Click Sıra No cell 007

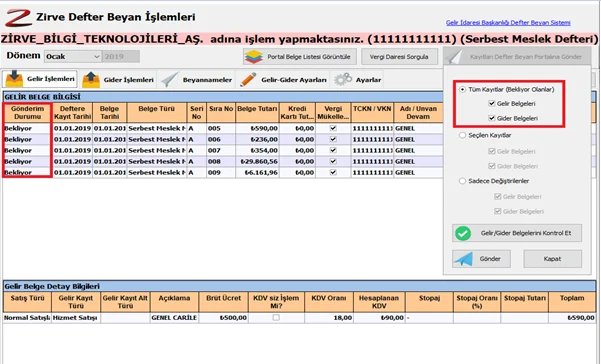coord(221,151)
